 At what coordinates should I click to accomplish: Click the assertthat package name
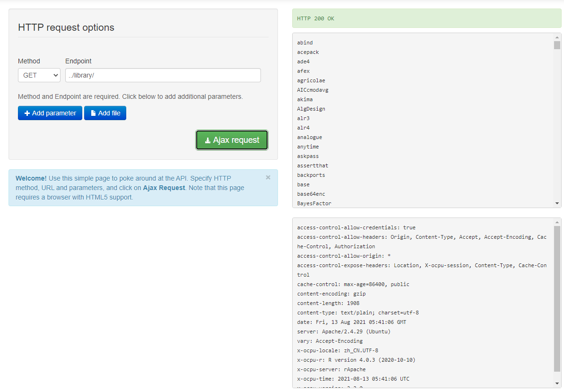tap(312, 165)
